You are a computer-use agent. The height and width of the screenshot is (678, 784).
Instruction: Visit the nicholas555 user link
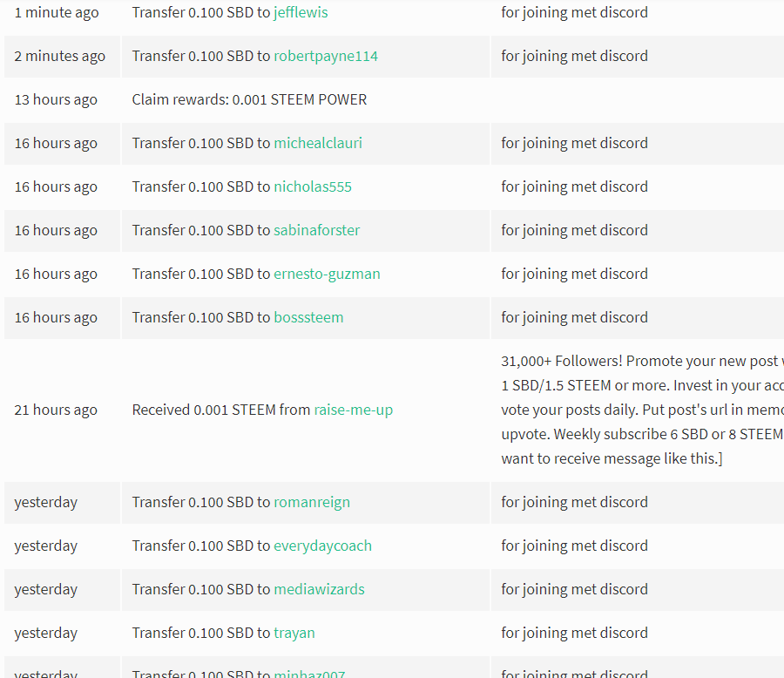click(313, 186)
